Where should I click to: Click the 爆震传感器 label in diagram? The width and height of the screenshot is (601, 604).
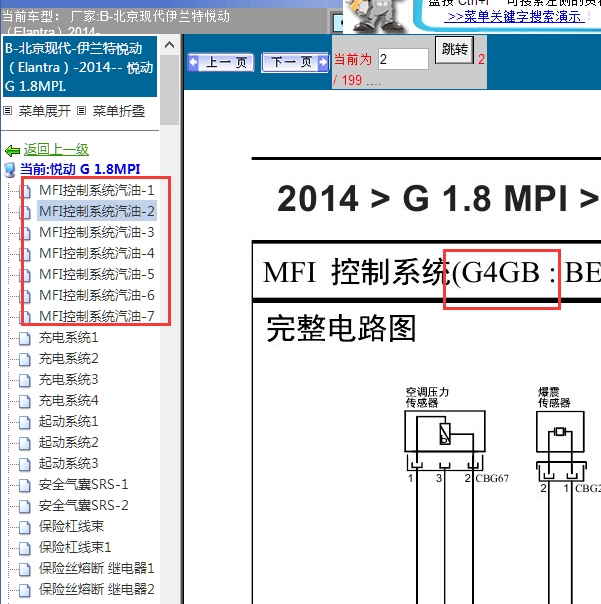[554, 397]
